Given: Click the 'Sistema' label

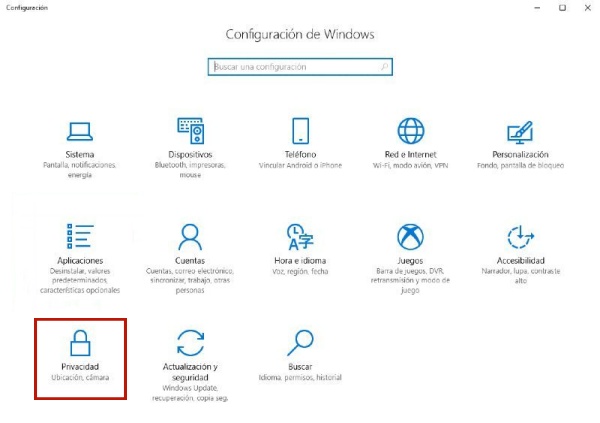Looking at the screenshot, I should [80, 155].
